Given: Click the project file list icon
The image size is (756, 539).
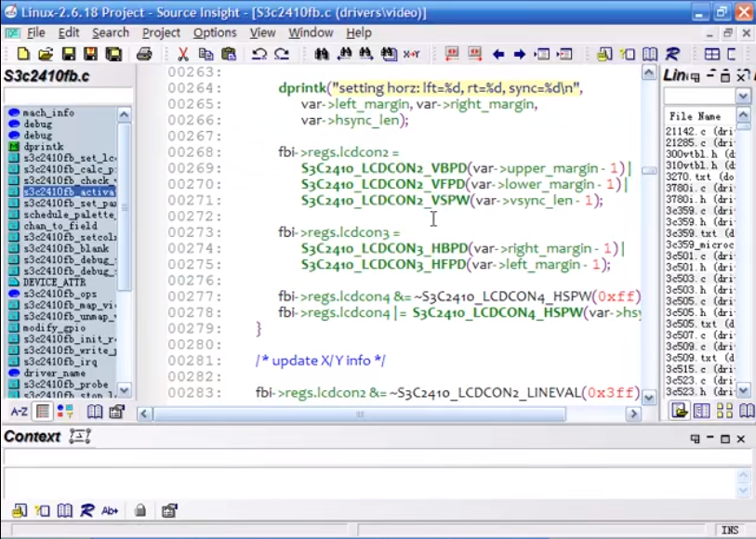Looking at the screenshot, I should pyautogui.click(x=680, y=411).
